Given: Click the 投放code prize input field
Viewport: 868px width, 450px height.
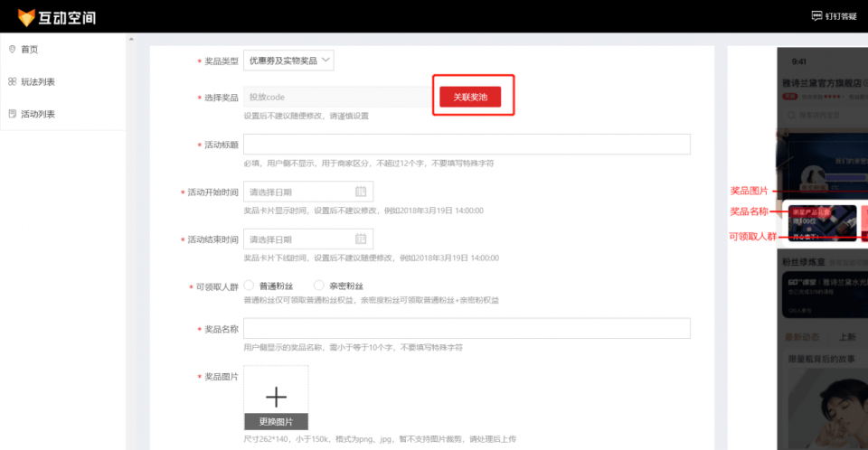Looking at the screenshot, I should click(x=336, y=97).
